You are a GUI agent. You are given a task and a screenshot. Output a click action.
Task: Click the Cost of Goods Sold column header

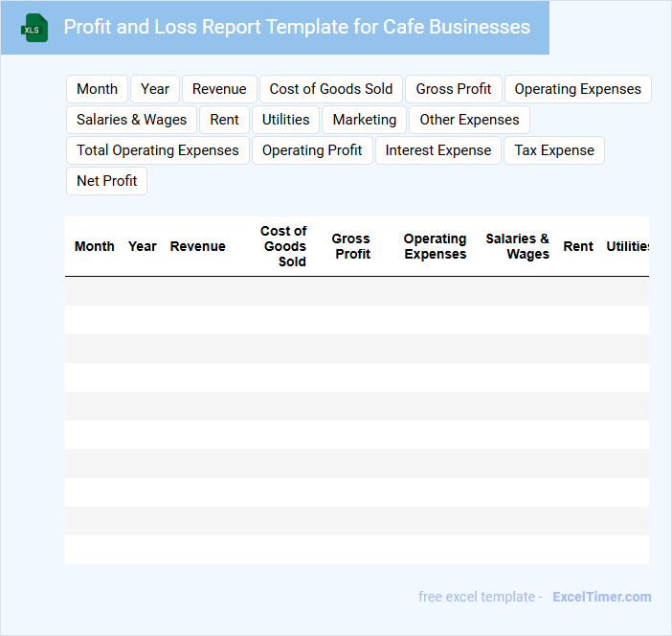283,246
